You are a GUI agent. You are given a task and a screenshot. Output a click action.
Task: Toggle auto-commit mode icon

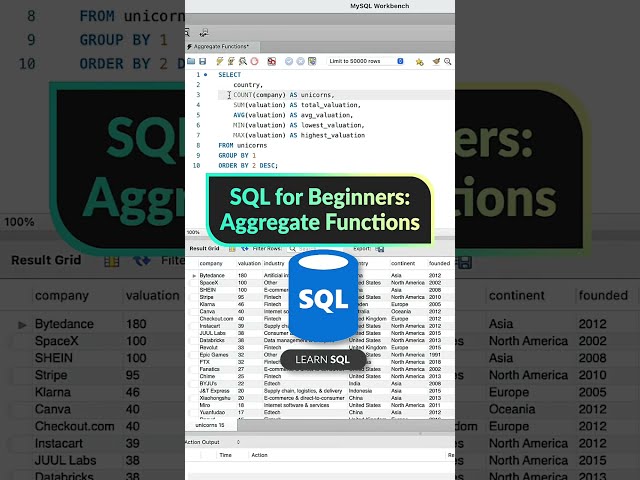pyautogui.click(x=312, y=61)
